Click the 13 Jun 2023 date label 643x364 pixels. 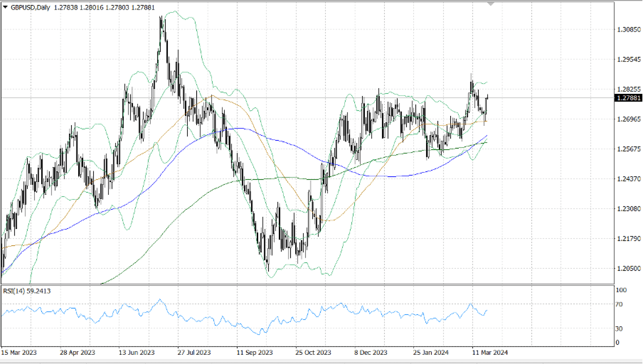coord(136,352)
